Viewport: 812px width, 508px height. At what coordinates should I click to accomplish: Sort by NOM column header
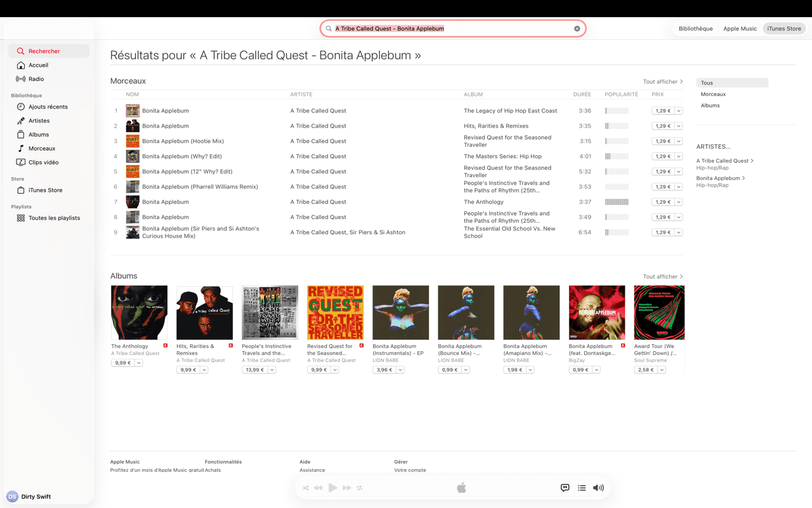point(132,95)
